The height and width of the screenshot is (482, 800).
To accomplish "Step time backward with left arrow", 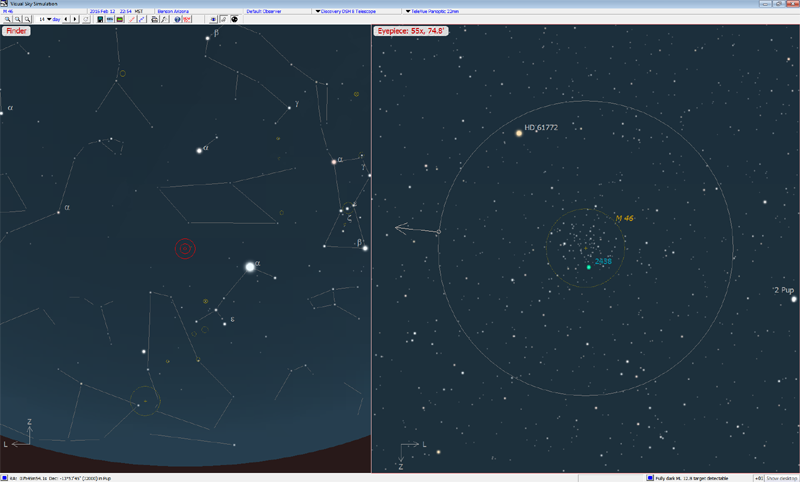I will [x=66, y=19].
